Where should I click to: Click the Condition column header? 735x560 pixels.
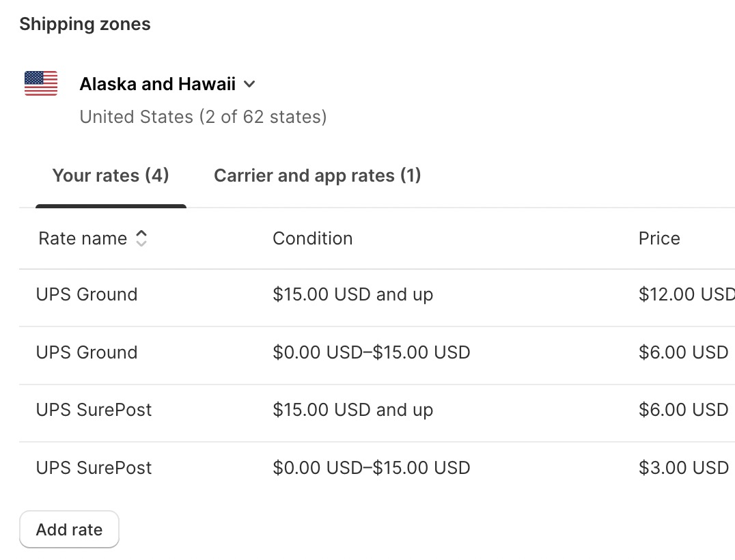(x=313, y=238)
